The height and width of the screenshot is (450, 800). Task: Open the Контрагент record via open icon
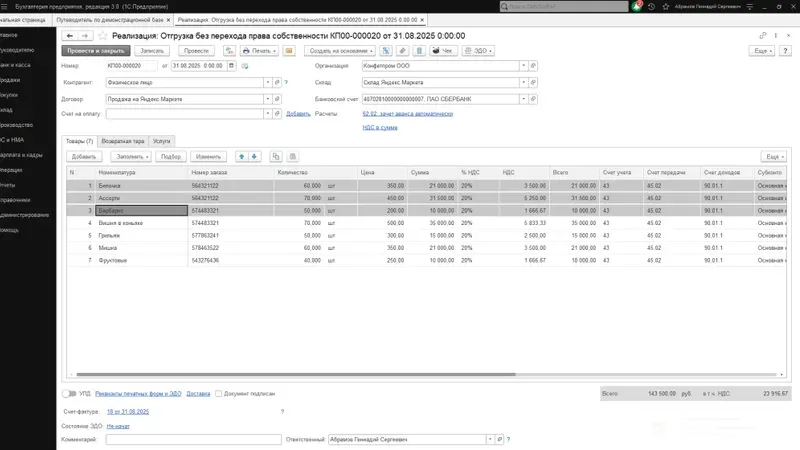click(278, 83)
